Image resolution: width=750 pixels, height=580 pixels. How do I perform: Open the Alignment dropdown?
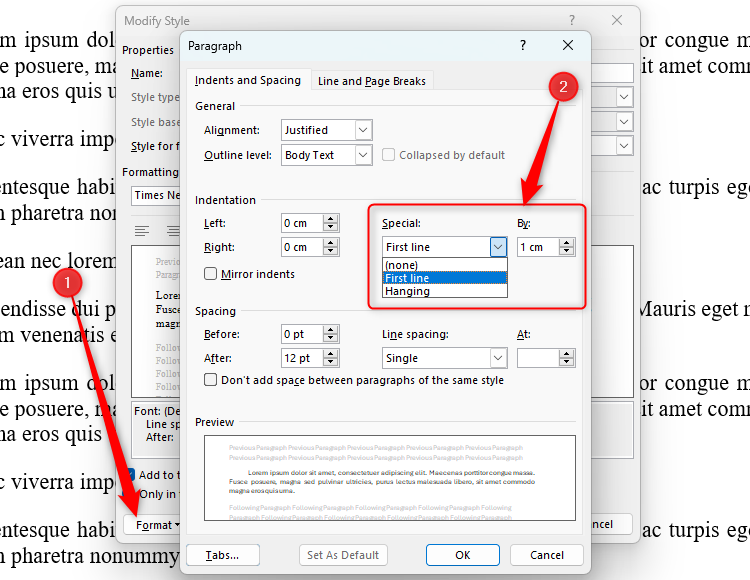[x=362, y=130]
